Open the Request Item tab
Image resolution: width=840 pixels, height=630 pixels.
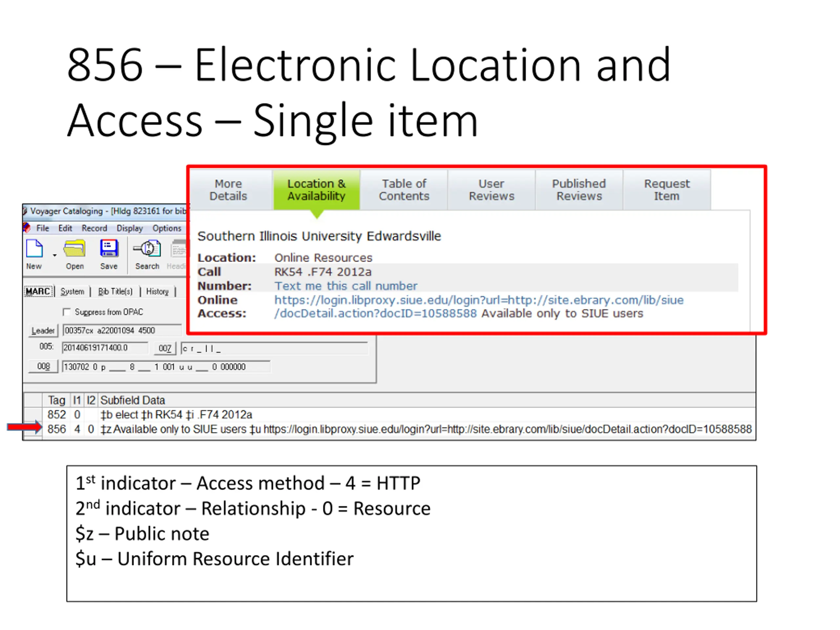[667, 190]
